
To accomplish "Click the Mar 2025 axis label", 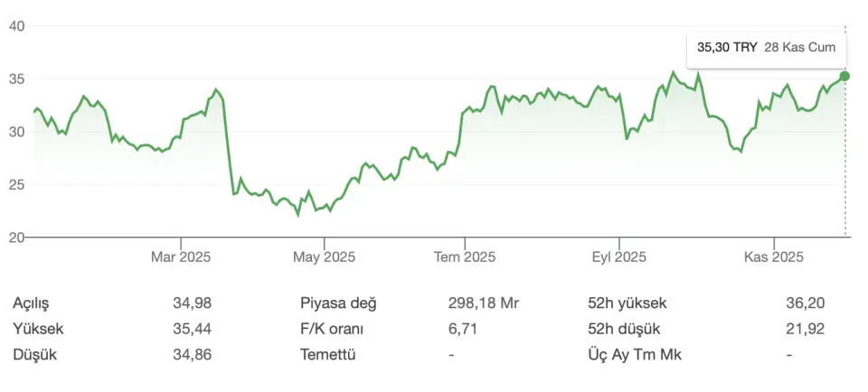I will click(181, 257).
